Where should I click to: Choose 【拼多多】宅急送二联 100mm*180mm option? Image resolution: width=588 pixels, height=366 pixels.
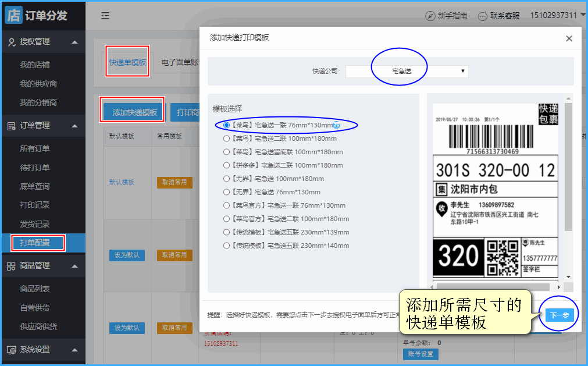[x=226, y=165]
